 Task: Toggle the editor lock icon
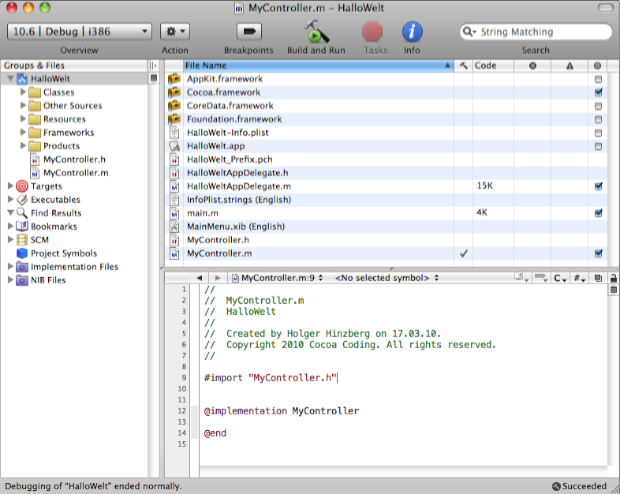pyautogui.click(x=614, y=278)
